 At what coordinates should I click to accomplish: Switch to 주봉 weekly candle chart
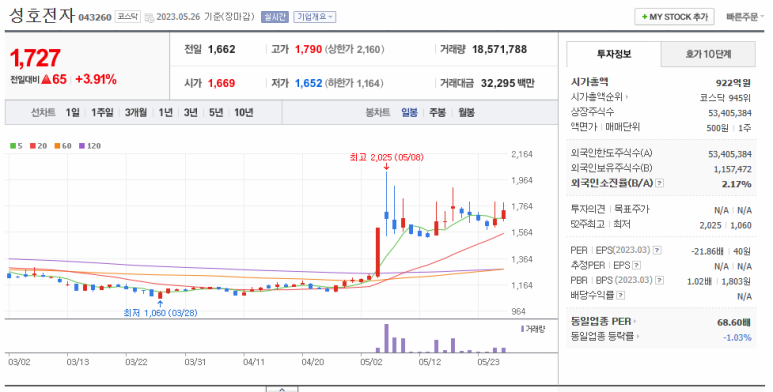tap(438, 112)
